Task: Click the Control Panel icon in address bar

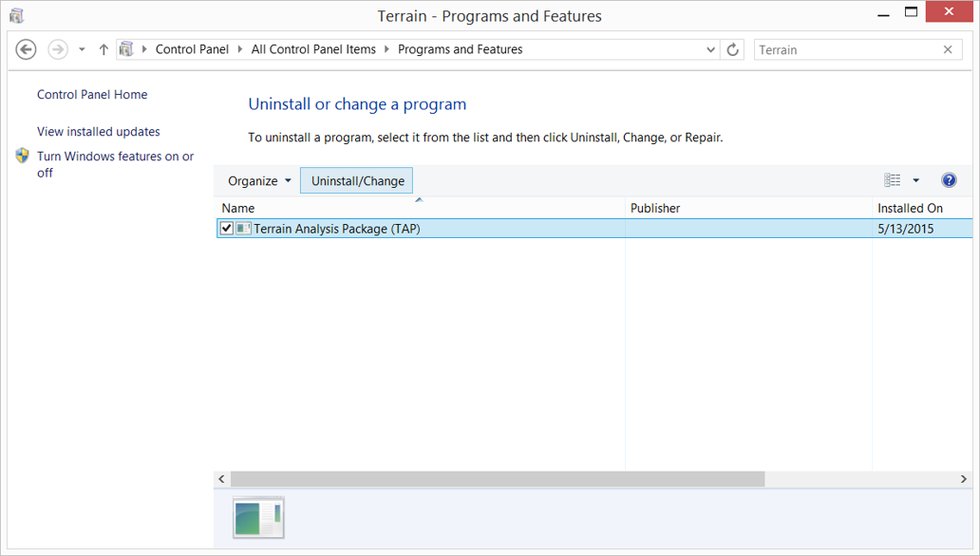Action: tap(126, 49)
